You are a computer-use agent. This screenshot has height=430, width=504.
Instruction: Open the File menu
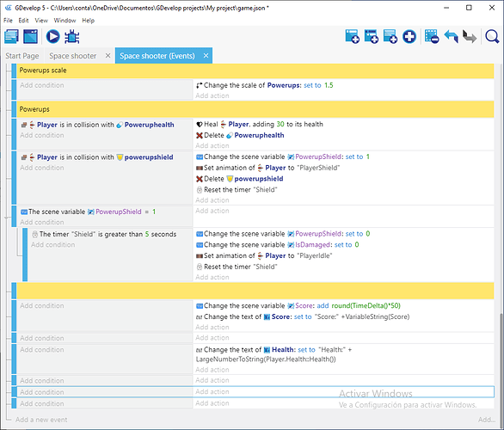[x=8, y=21]
